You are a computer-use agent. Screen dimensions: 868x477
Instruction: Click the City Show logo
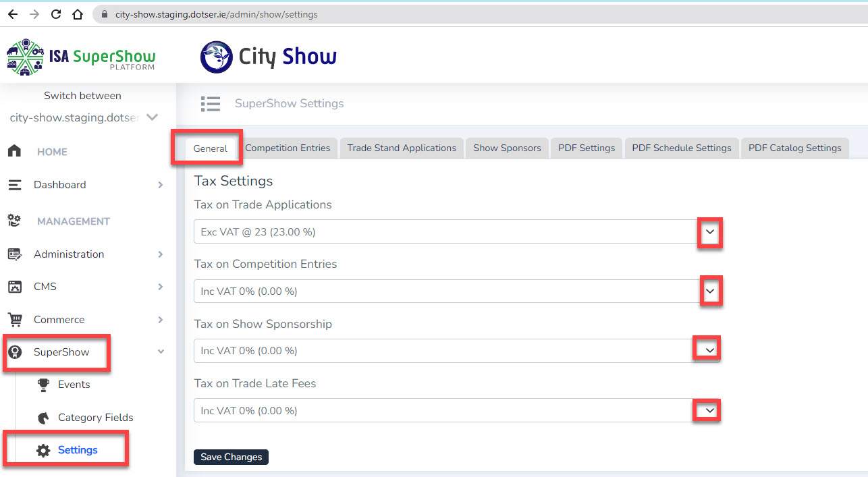point(269,57)
